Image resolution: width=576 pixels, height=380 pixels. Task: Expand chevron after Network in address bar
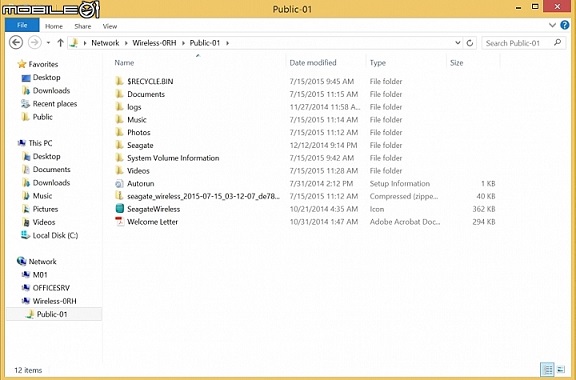pyautogui.click(x=126, y=43)
